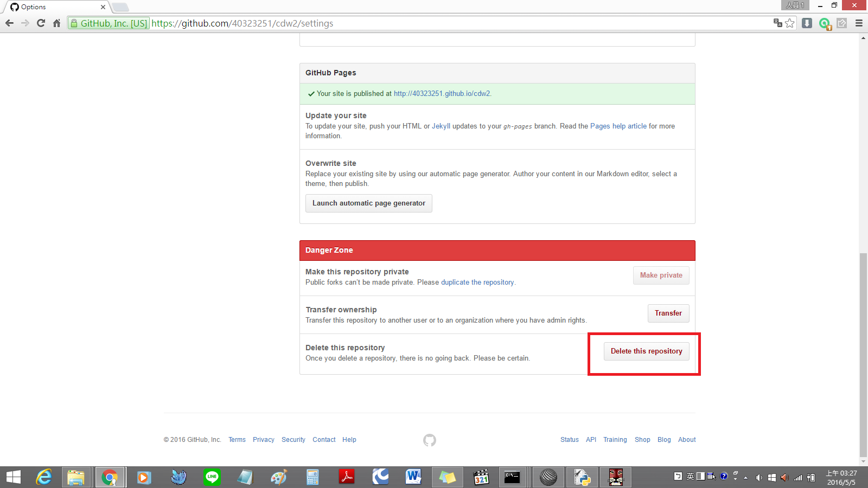Click the taskbar clock showing 03:27

point(841,477)
